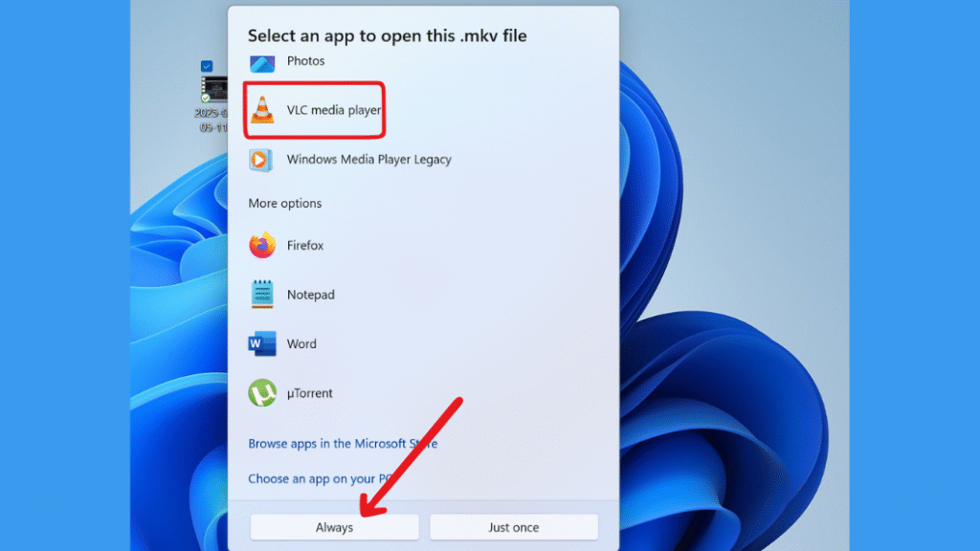The height and width of the screenshot is (551, 980).
Task: Toggle the checkbox above desktop video file
Action: (207, 66)
